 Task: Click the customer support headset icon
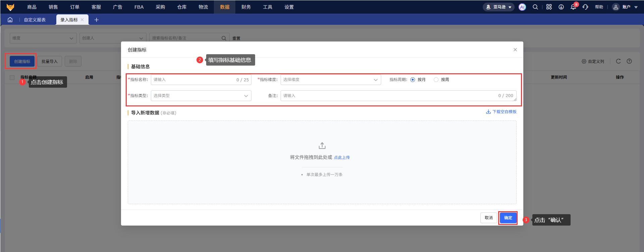click(x=585, y=7)
